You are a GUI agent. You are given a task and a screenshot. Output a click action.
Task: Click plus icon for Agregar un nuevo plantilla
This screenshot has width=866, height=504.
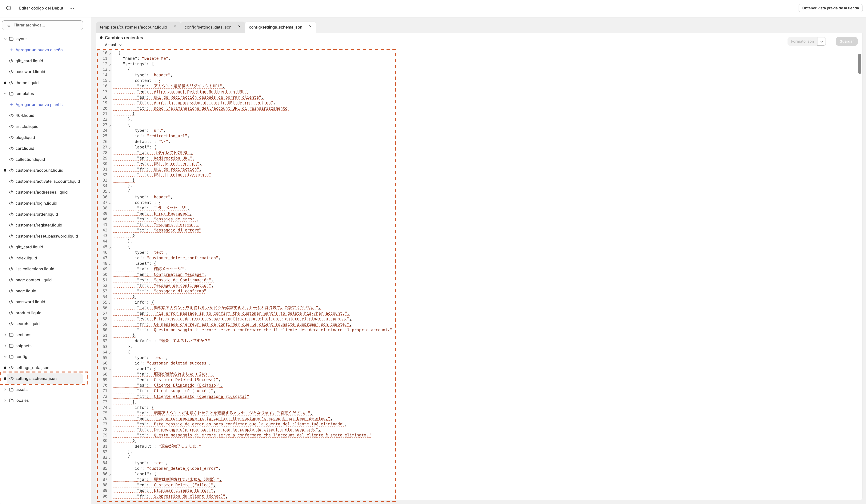tap(11, 105)
